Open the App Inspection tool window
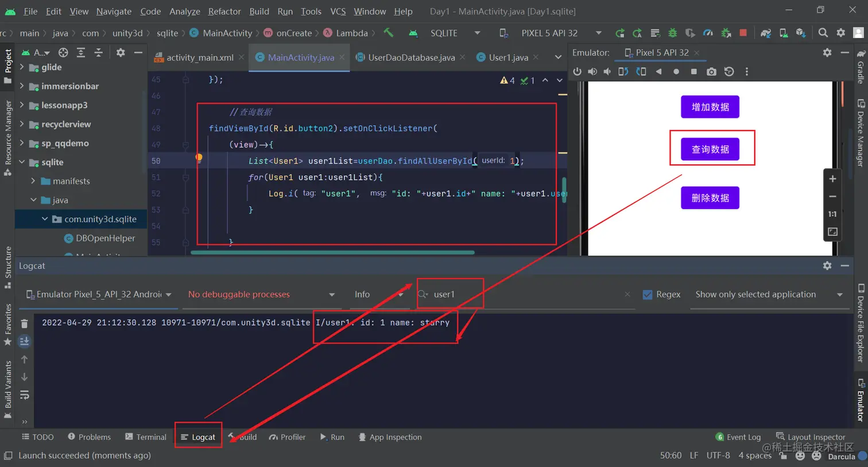 click(x=390, y=437)
